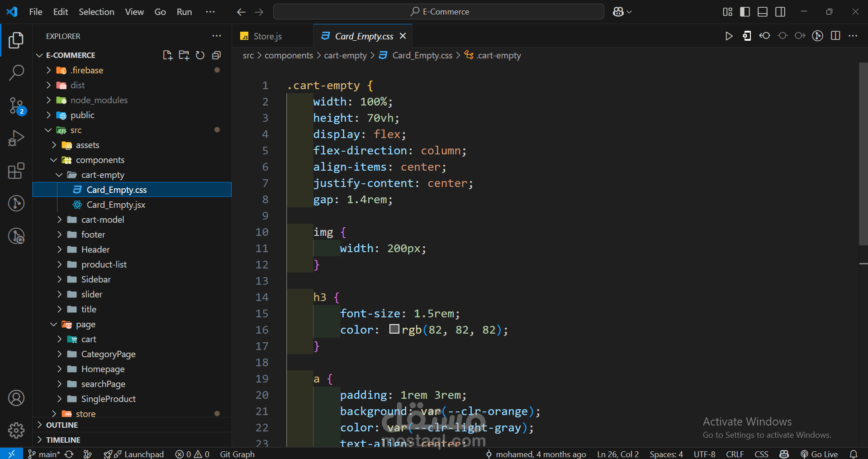Screen dimensions: 868x459
Task: Expand the cart-model folder
Action: 102,220
